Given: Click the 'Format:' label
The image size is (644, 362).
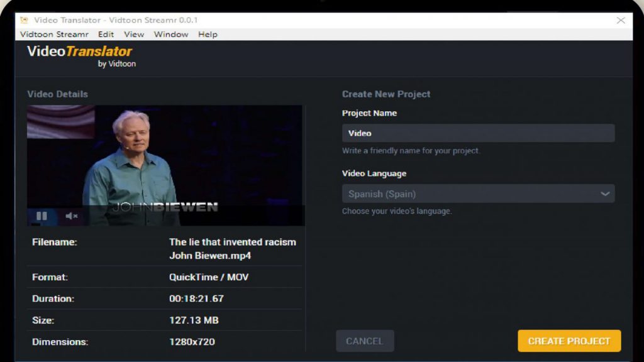Looking at the screenshot, I should tap(50, 277).
